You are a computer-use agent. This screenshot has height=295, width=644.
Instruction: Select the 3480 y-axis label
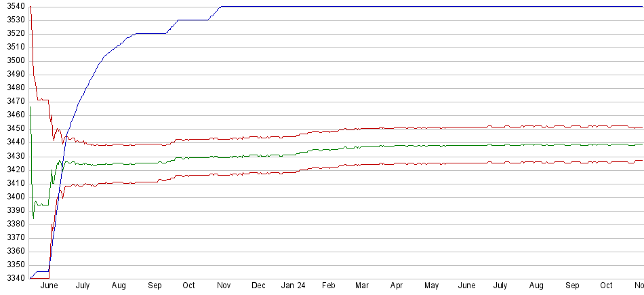pos(13,87)
